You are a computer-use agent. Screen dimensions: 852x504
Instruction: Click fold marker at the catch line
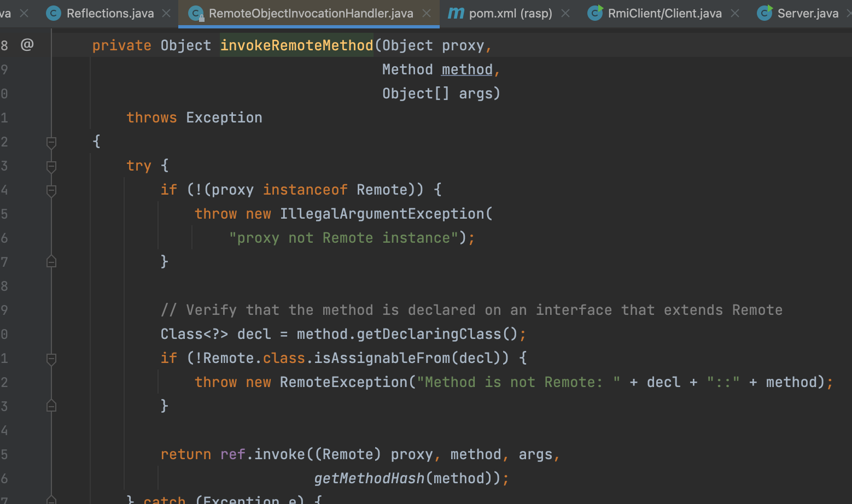coord(51,500)
